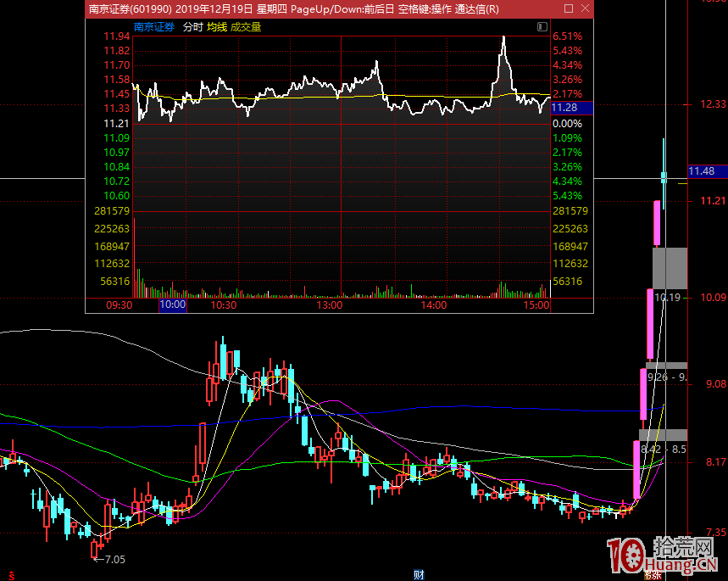Click the 9.26 gap range annotation
This screenshot has height=581, width=728.
(667, 377)
